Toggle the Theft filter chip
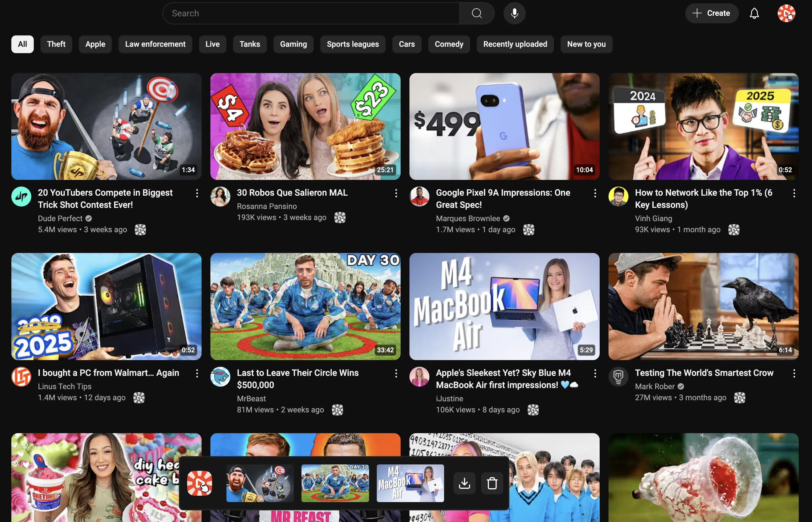Image resolution: width=812 pixels, height=522 pixels. point(56,44)
